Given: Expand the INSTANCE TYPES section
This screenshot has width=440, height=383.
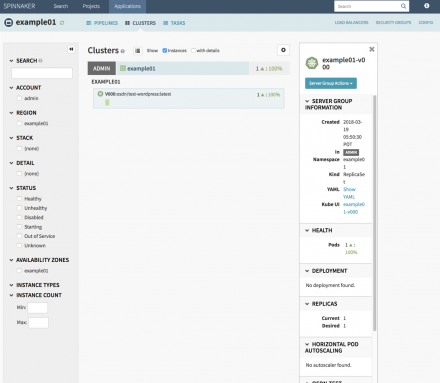Looking at the screenshot, I should coord(34,285).
